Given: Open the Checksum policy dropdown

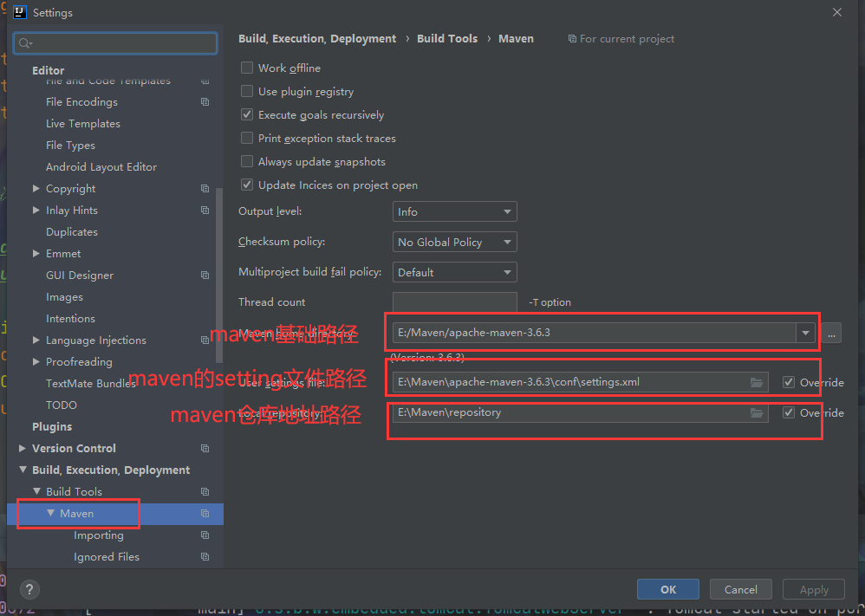Looking at the screenshot, I should coord(454,242).
